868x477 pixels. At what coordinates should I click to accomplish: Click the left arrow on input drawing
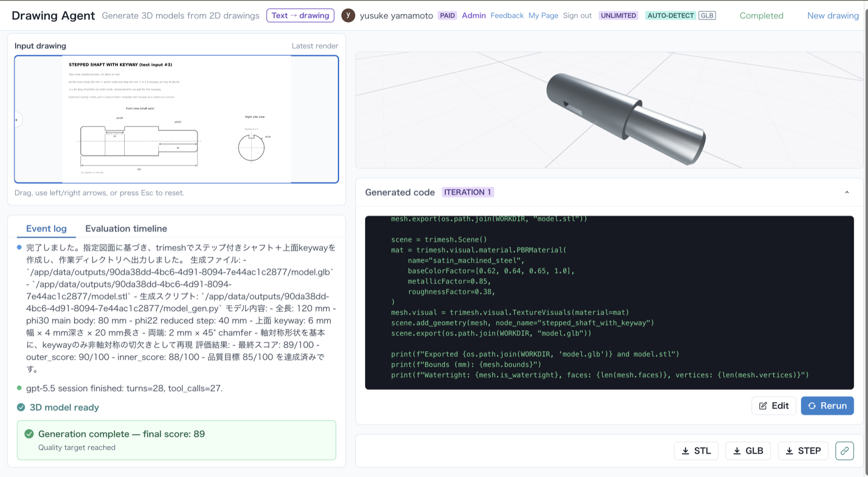(17, 119)
